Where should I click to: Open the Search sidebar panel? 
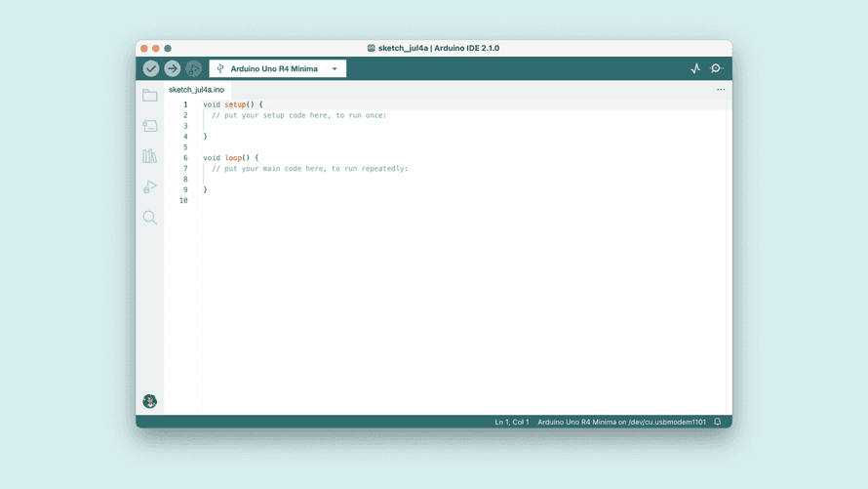[150, 218]
